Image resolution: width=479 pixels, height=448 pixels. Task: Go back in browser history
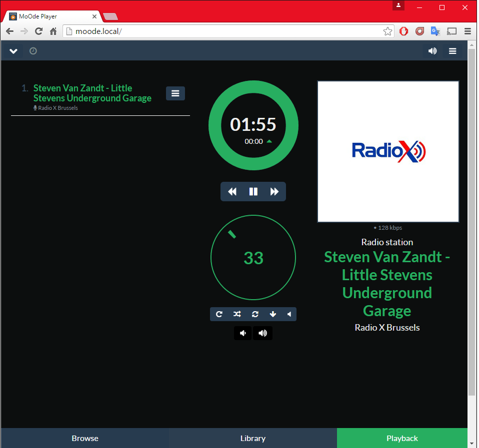click(10, 31)
